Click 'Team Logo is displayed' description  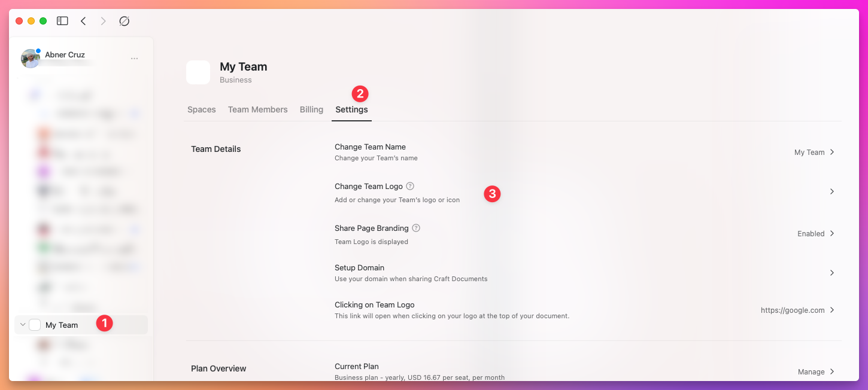pyautogui.click(x=371, y=242)
